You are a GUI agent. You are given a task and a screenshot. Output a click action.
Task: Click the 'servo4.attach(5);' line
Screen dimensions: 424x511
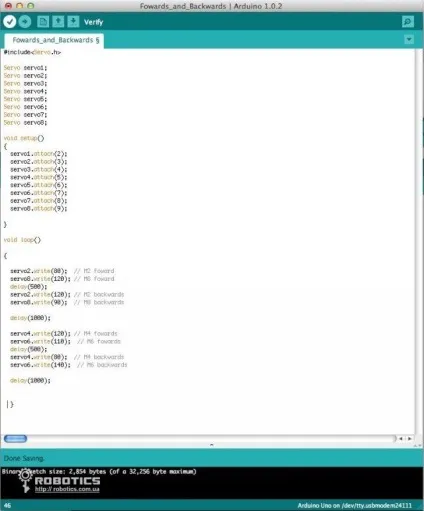coord(39,177)
